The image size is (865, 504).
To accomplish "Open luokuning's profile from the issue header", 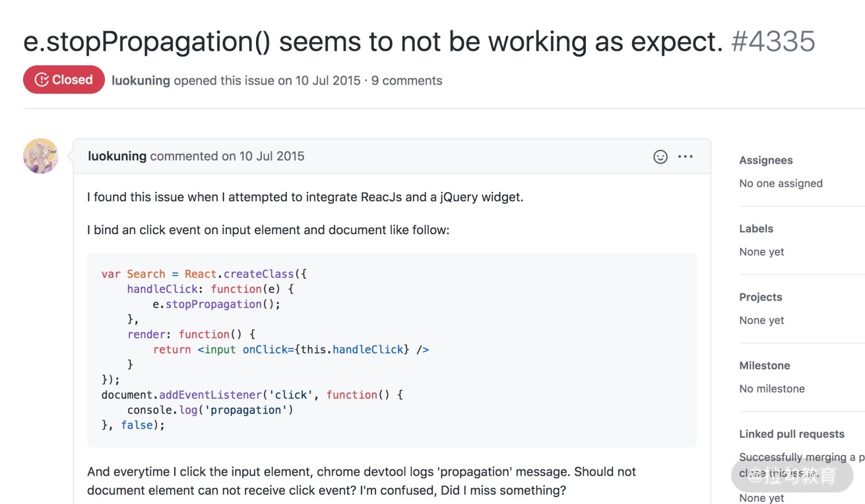I will tap(141, 81).
